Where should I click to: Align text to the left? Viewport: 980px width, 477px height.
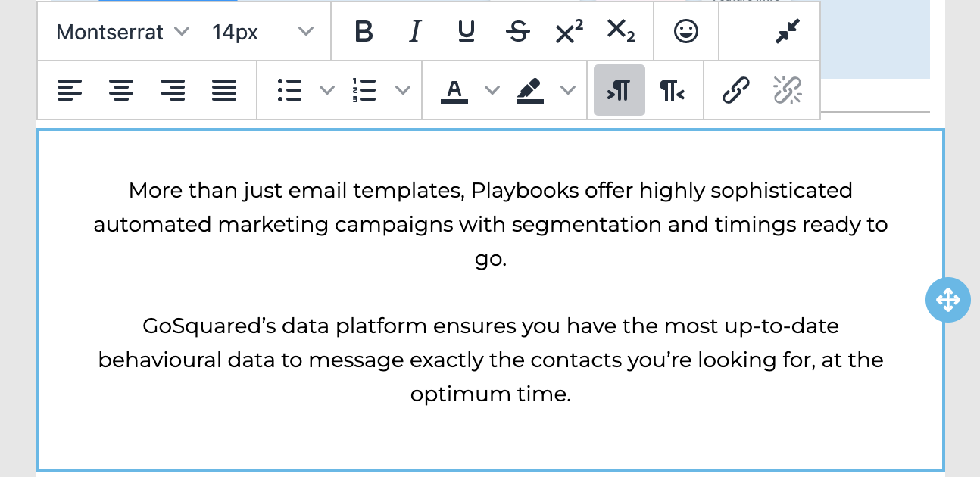[x=70, y=91]
